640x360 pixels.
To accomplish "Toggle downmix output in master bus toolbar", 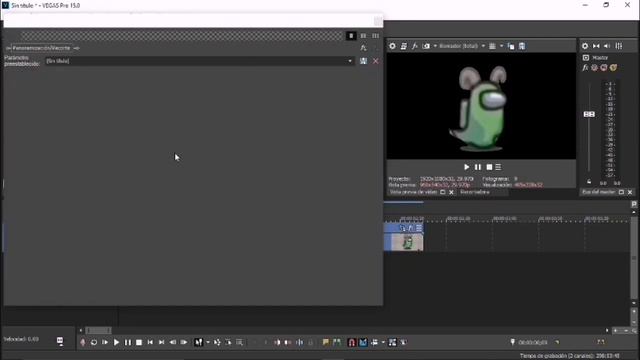I will click(x=596, y=46).
